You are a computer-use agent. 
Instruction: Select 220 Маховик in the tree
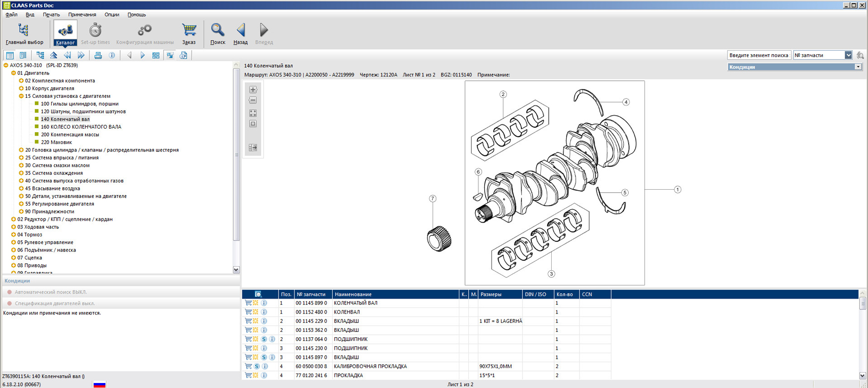click(x=56, y=142)
